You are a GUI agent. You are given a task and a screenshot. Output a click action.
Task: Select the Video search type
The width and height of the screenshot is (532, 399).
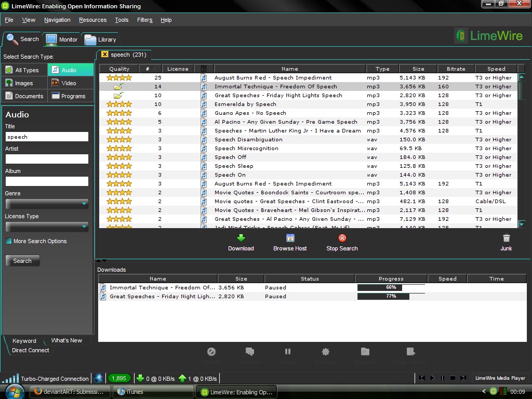pyautogui.click(x=71, y=83)
